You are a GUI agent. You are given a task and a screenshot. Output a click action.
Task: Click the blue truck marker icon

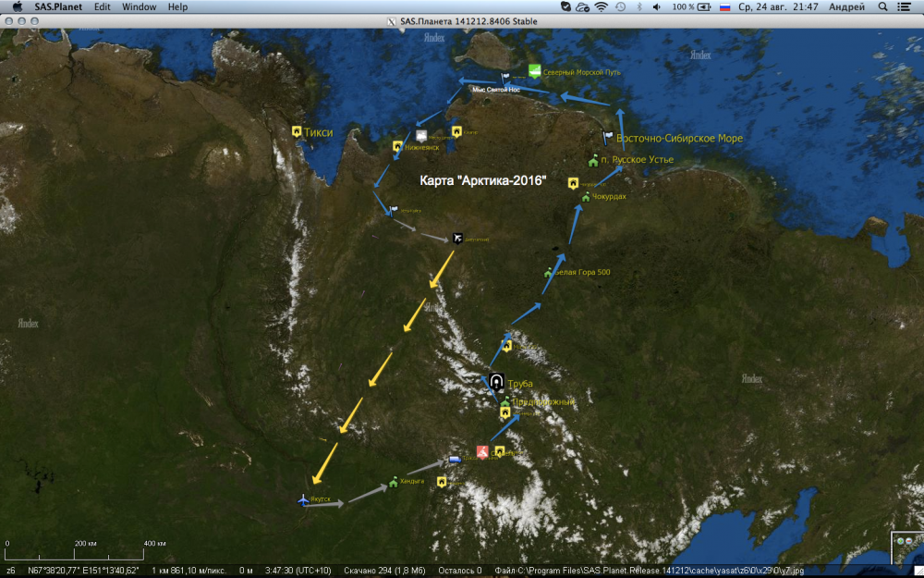[x=454, y=460]
